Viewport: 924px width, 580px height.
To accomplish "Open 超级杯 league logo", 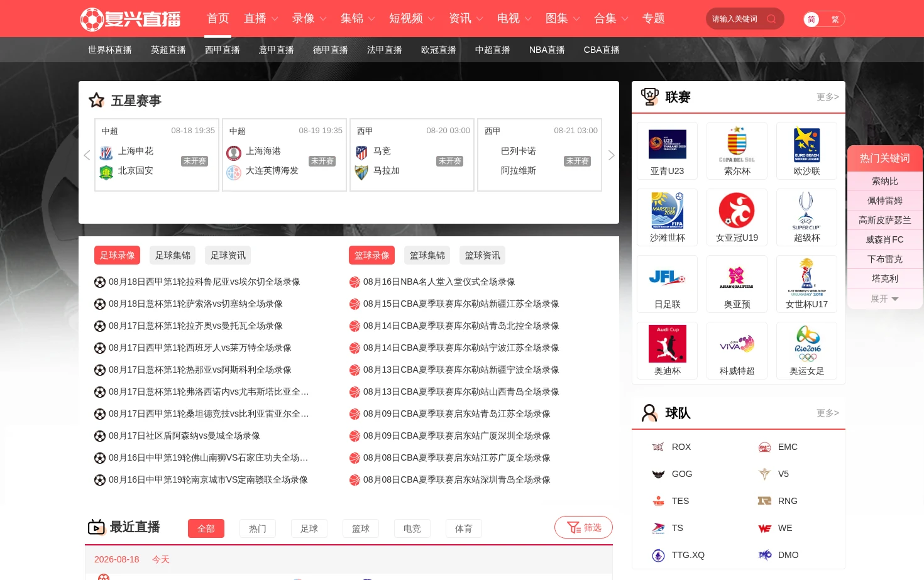I will click(x=806, y=211).
